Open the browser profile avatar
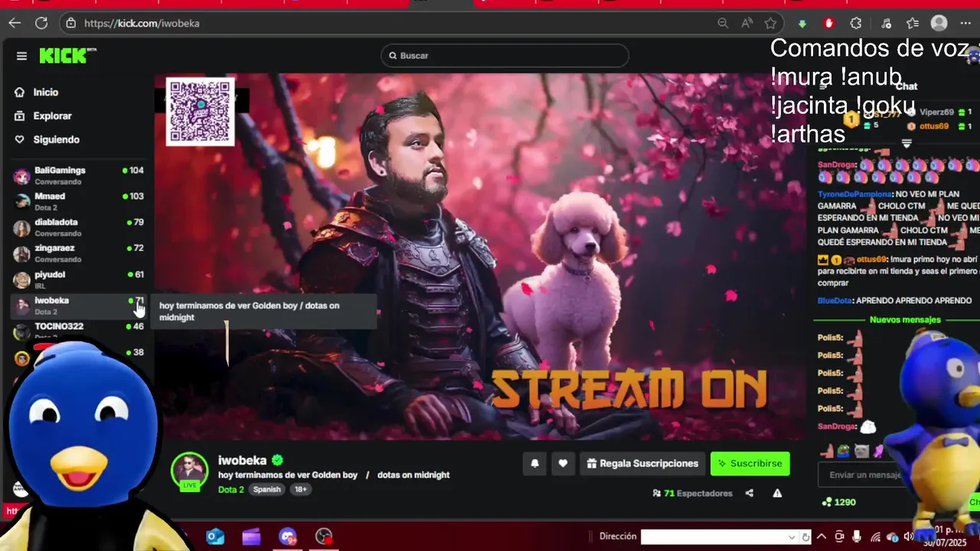The height and width of the screenshot is (551, 980). 939,23
